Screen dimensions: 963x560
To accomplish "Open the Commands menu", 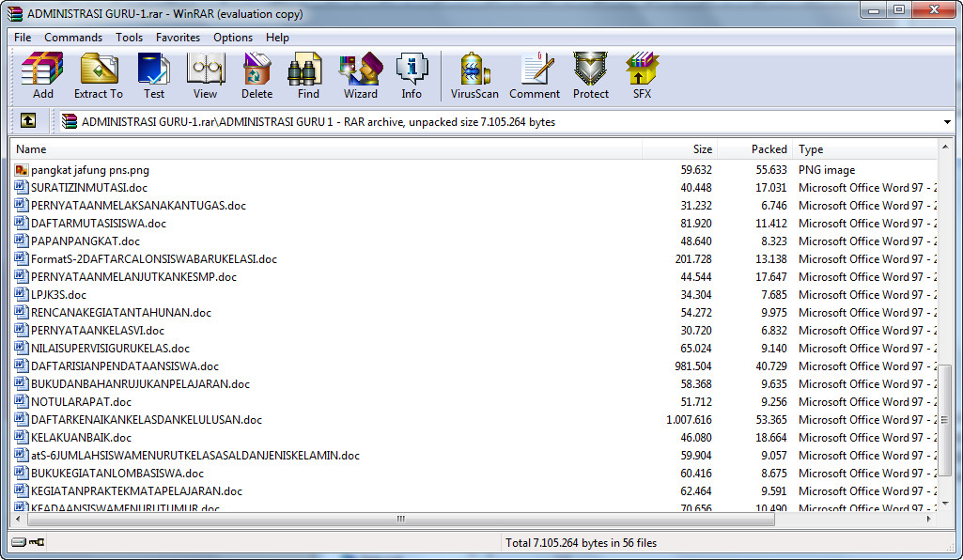I will pos(73,38).
